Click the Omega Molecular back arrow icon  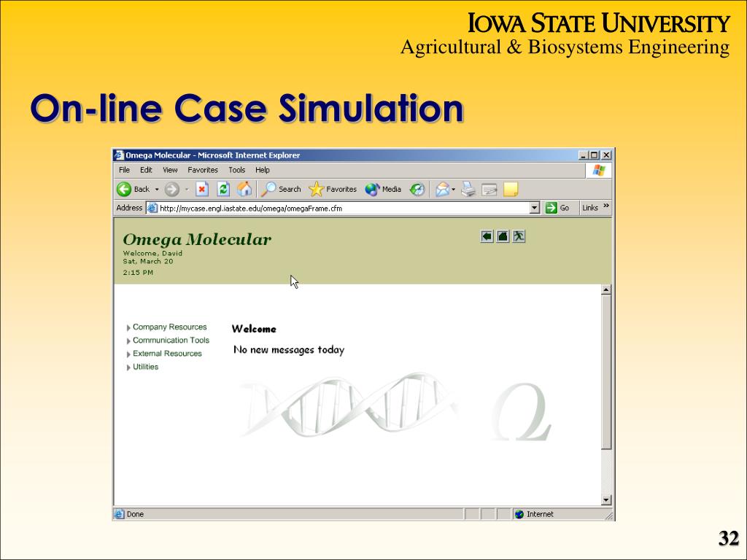tap(487, 236)
